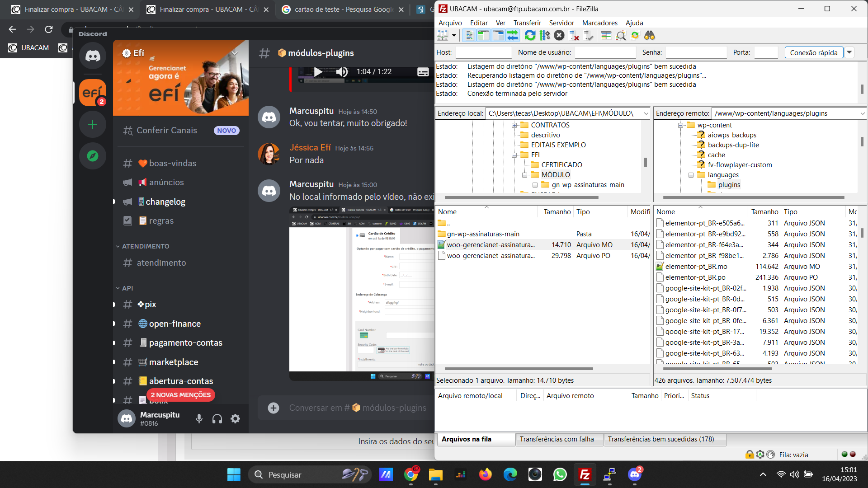Image resolution: width=868 pixels, height=488 pixels.
Task: Expand the CONTRATOS folder in local tree
Action: pos(514,125)
